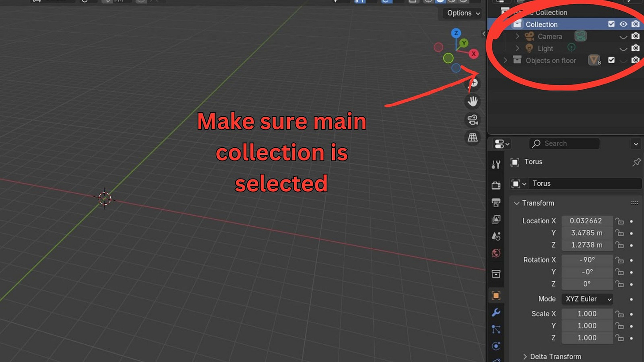Click the mesh count icon on Objects on floor
The image size is (644, 362).
[x=594, y=60]
